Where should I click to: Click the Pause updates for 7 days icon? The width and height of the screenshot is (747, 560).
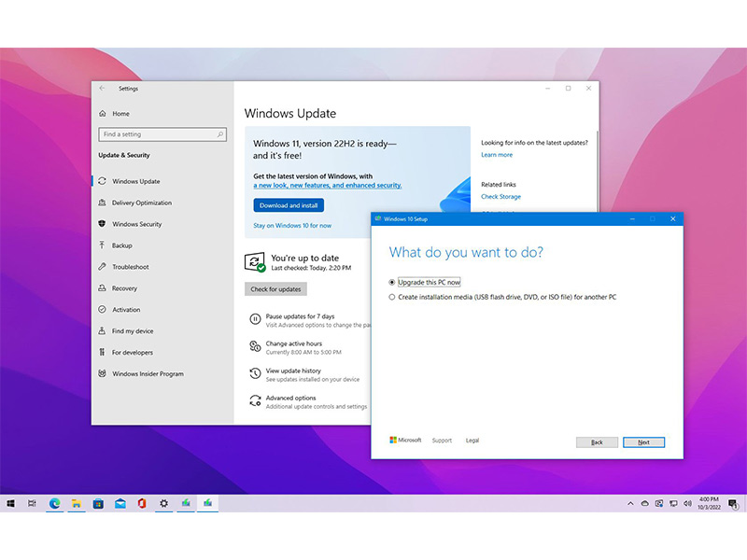coord(255,319)
